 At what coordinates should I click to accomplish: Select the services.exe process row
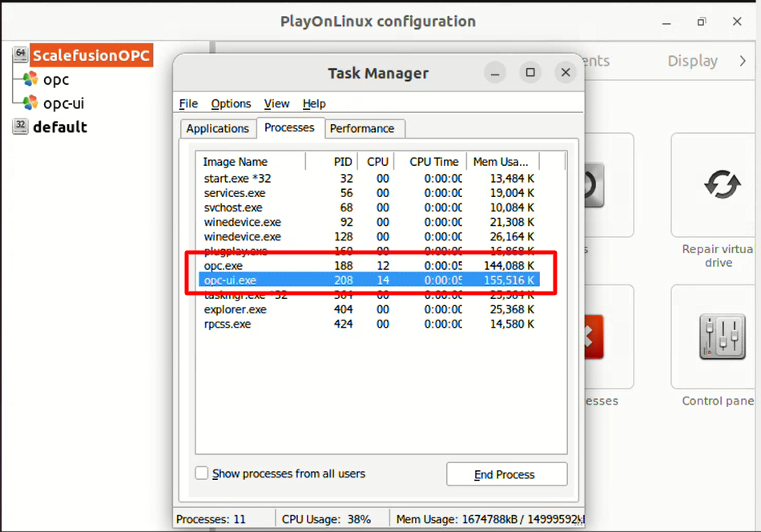tap(368, 193)
